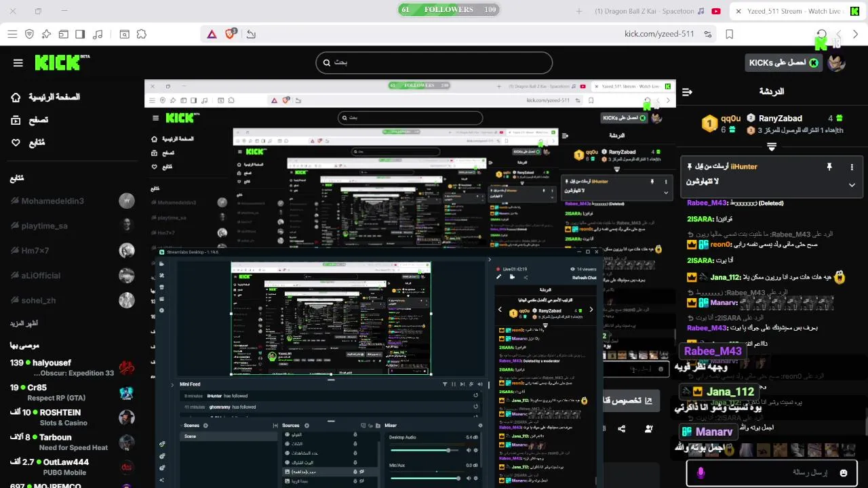Pause the Streamlabs Mini Feed alerts
Screen dimensions: 868x488
[x=454, y=384]
